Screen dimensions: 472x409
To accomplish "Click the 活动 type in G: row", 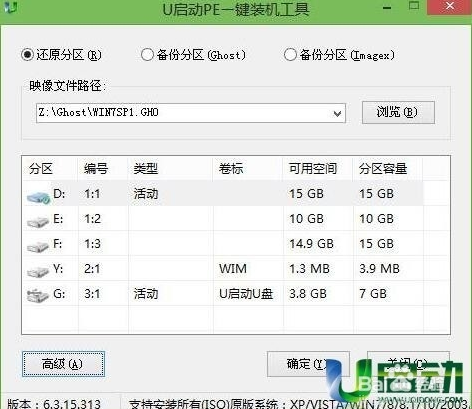I will click(146, 294).
